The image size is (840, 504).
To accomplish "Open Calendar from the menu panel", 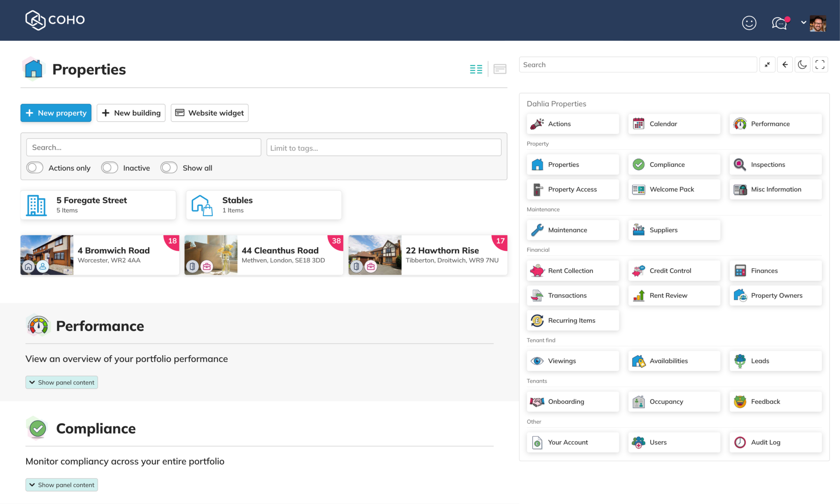I will pos(674,124).
